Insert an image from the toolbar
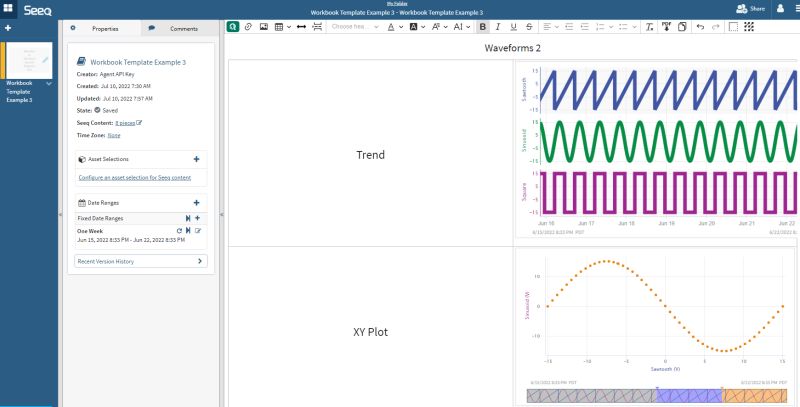This screenshot has height=407, width=800. (x=263, y=27)
